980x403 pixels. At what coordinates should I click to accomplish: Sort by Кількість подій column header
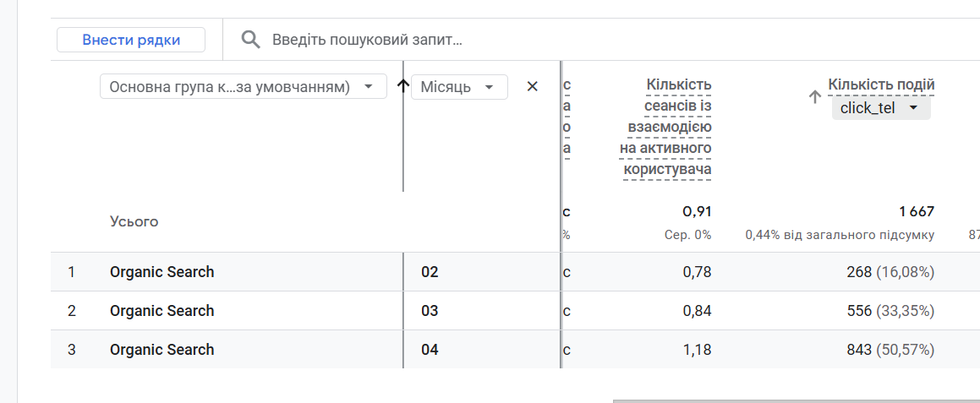[881, 85]
